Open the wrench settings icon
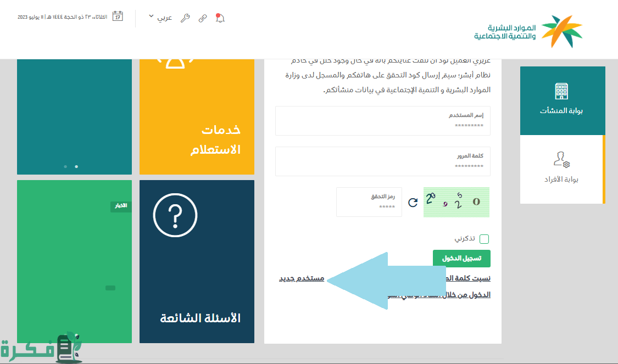 [x=185, y=17]
